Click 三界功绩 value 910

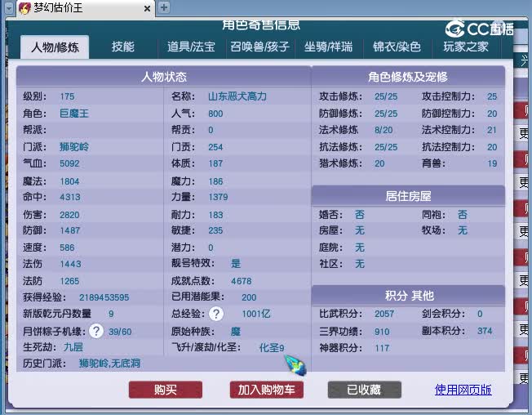point(382,332)
